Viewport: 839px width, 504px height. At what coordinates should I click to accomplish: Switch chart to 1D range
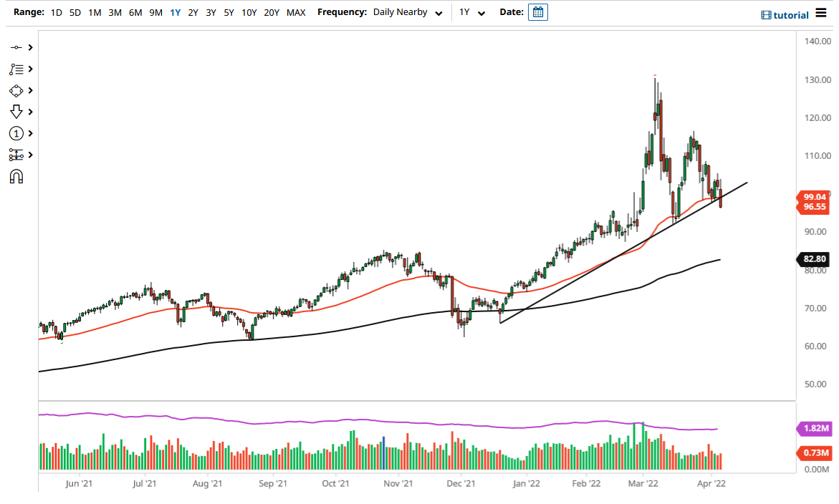56,12
